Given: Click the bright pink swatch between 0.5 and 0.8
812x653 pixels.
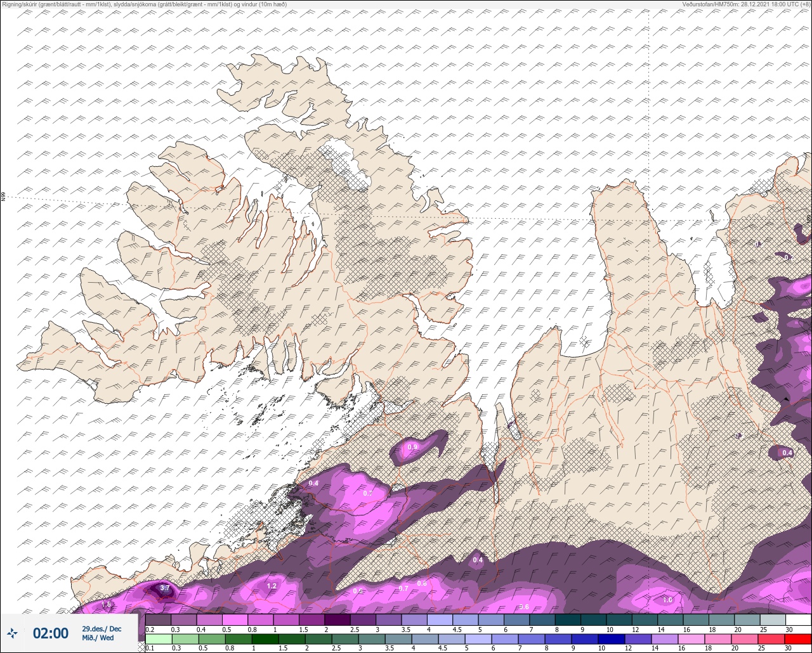Looking at the screenshot, I should 235,619.
